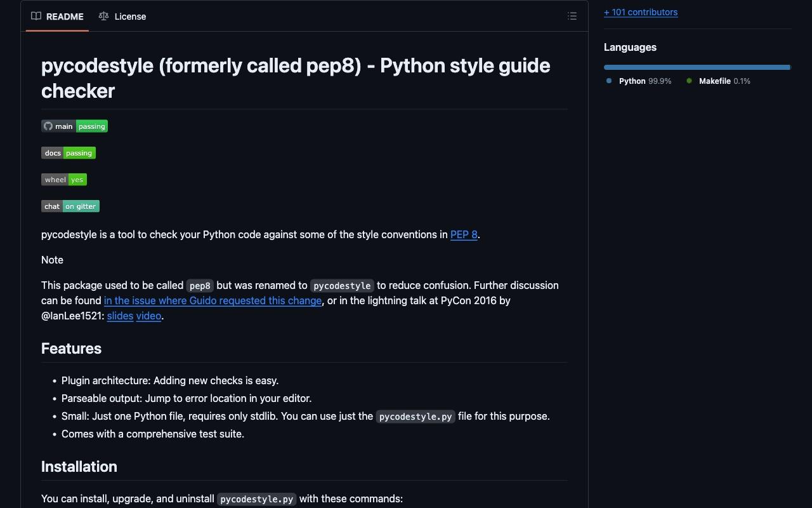Viewport: 812px width, 508px height.
Task: Click the 'pep8' inline code
Action: 200,286
